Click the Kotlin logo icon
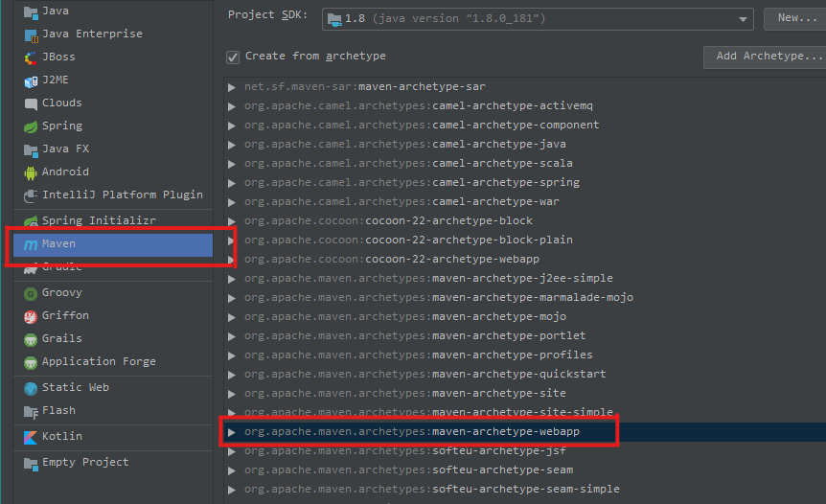The width and height of the screenshot is (826, 504). (x=31, y=437)
